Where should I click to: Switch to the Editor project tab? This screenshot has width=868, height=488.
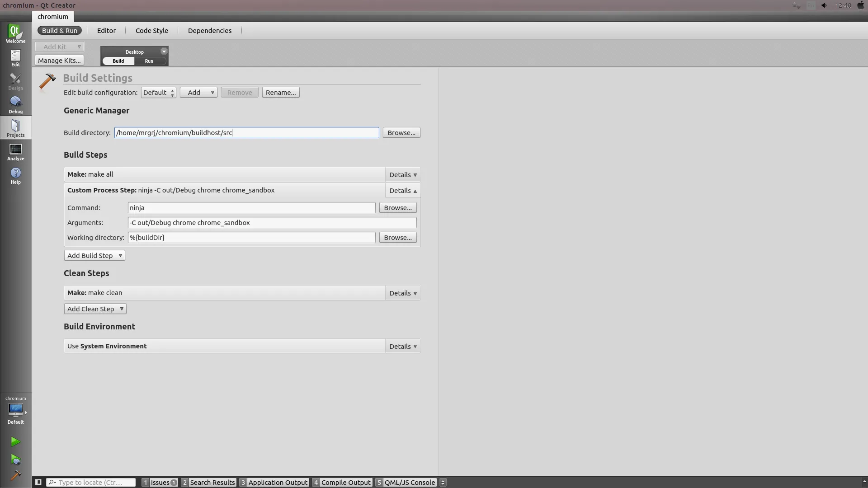[106, 30]
